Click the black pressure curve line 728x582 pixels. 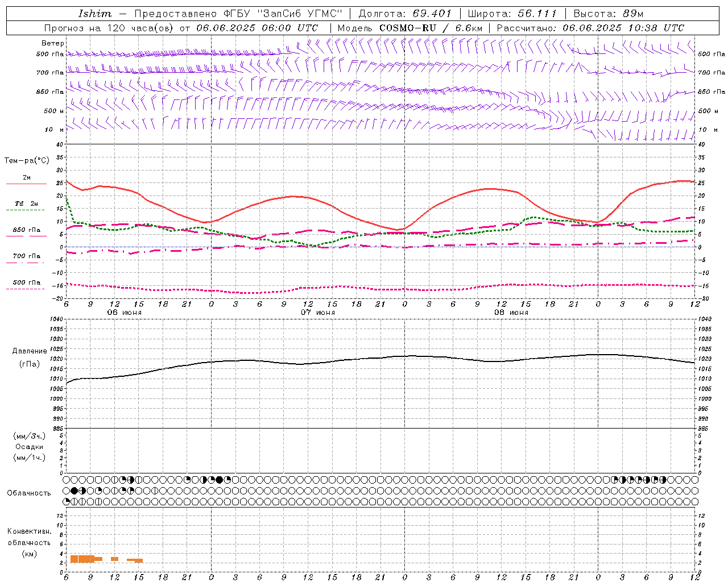[380, 359]
